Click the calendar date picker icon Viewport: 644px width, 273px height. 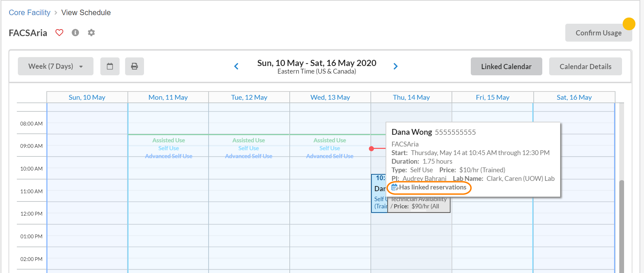click(x=110, y=66)
